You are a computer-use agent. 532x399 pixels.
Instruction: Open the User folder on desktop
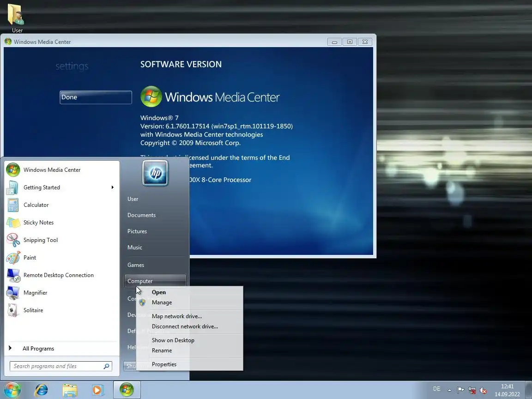coord(16,18)
